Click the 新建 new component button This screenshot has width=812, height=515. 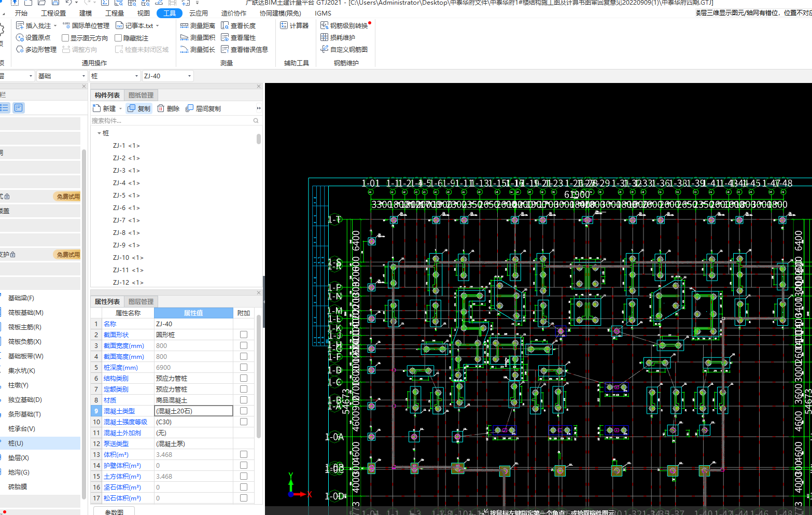pyautogui.click(x=105, y=108)
